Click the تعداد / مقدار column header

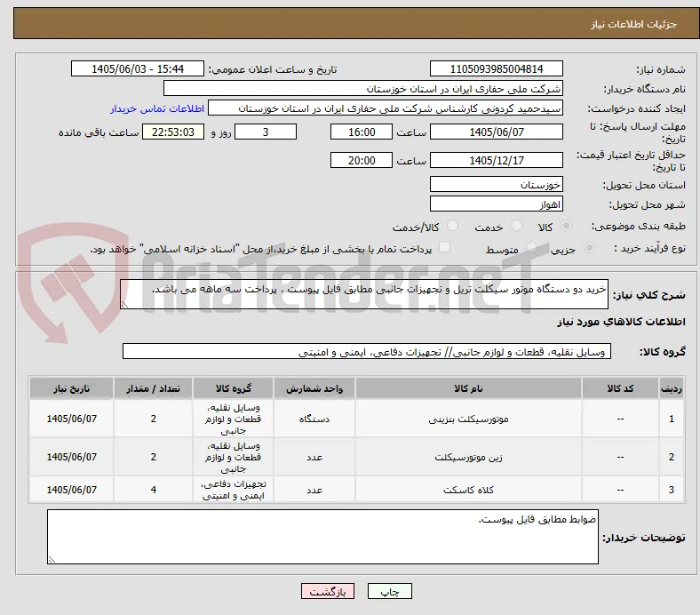click(x=153, y=388)
